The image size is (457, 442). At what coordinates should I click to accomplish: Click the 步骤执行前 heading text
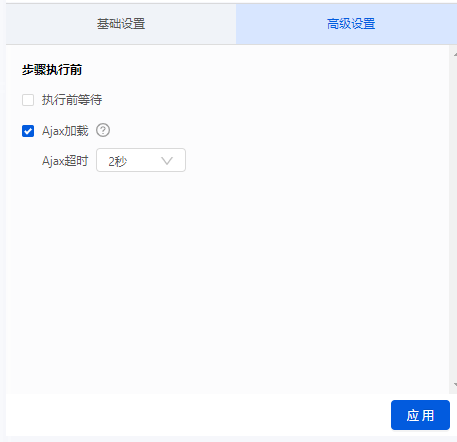click(x=52, y=70)
